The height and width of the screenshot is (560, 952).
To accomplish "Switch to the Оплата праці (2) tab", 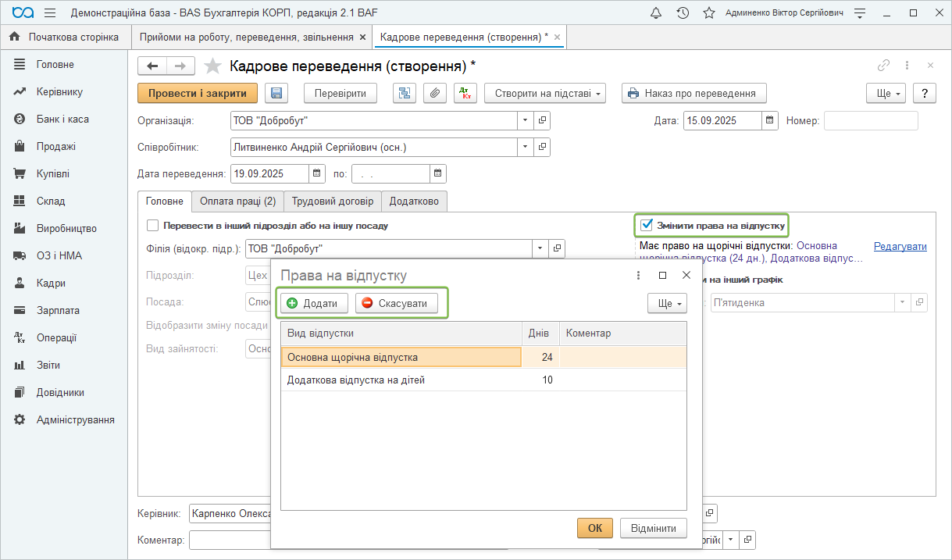I will tap(237, 202).
